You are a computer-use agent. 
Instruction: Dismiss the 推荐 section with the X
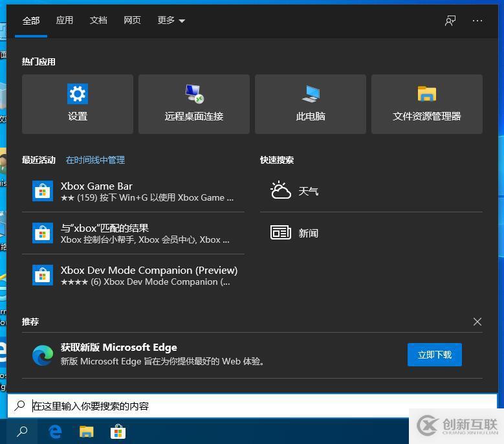(477, 322)
